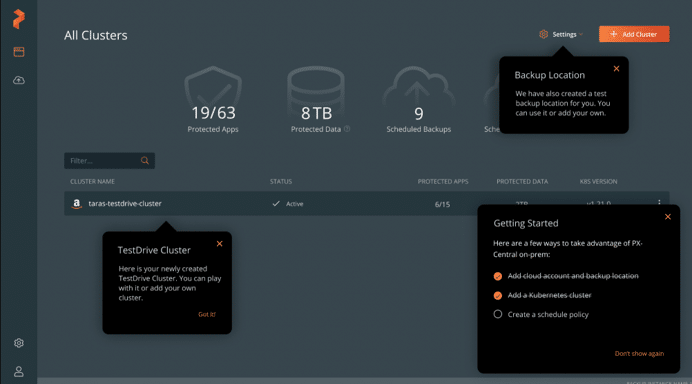Click the Amazon icon for taras-testdrive-cluster

coord(77,203)
